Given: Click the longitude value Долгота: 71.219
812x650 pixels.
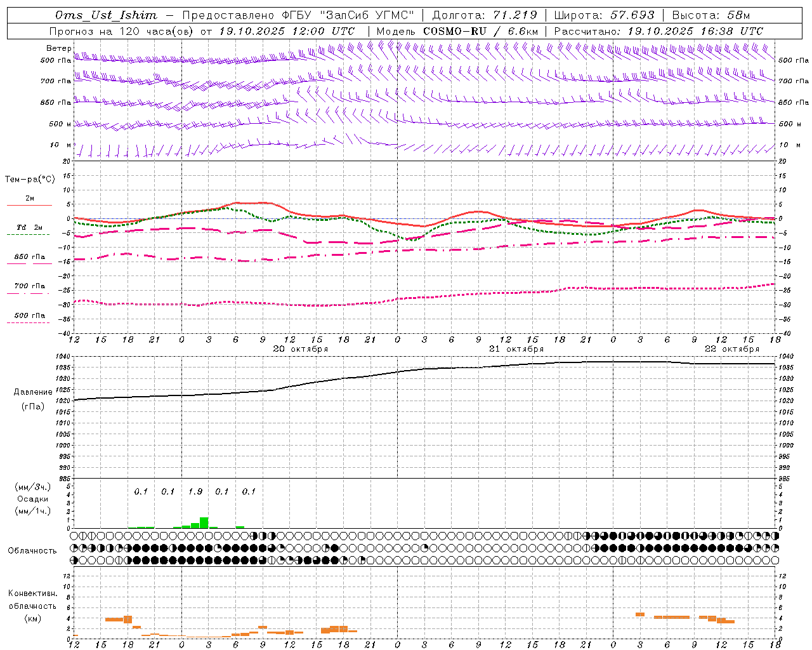Looking at the screenshot, I should [485, 15].
